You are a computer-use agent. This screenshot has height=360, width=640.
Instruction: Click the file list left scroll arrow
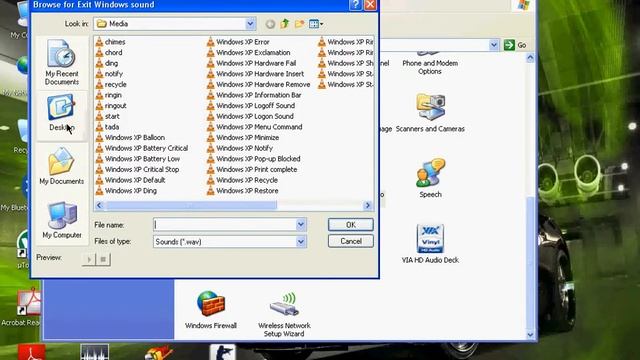[x=99, y=205]
